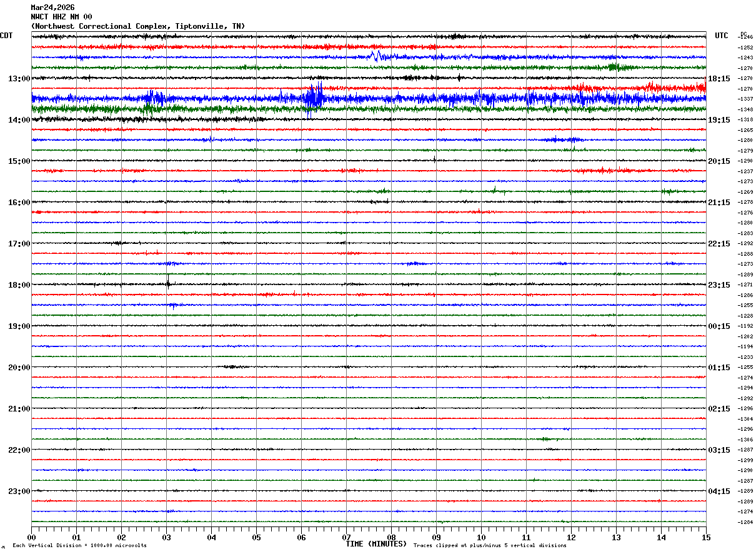
Task: Click the 00:15 UTC time label
Action: 719,326
